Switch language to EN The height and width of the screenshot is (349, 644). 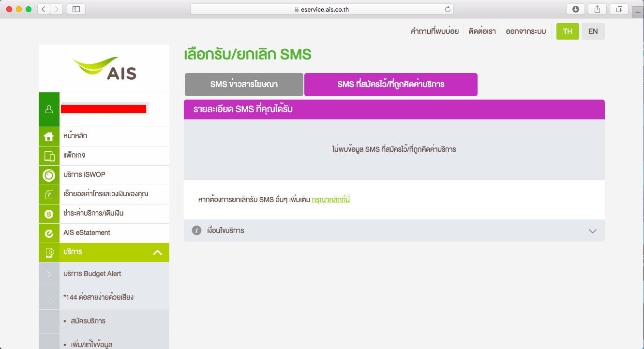[x=593, y=31]
